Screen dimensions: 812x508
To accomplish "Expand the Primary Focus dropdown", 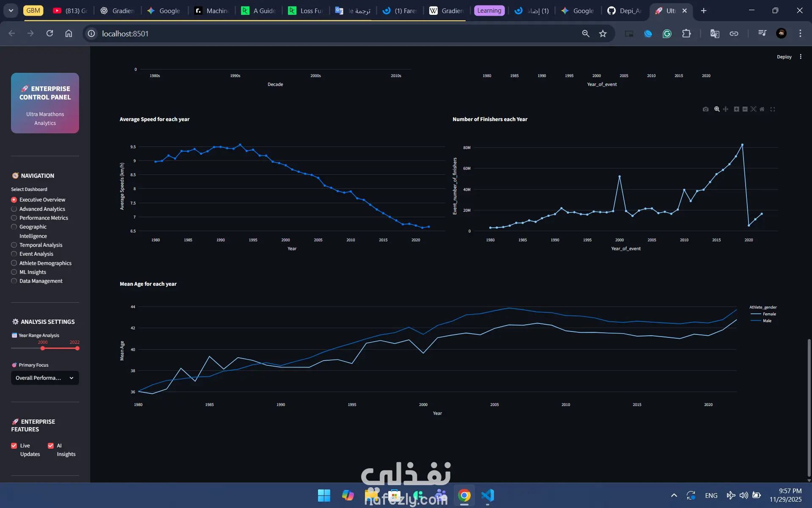I will pos(45,378).
